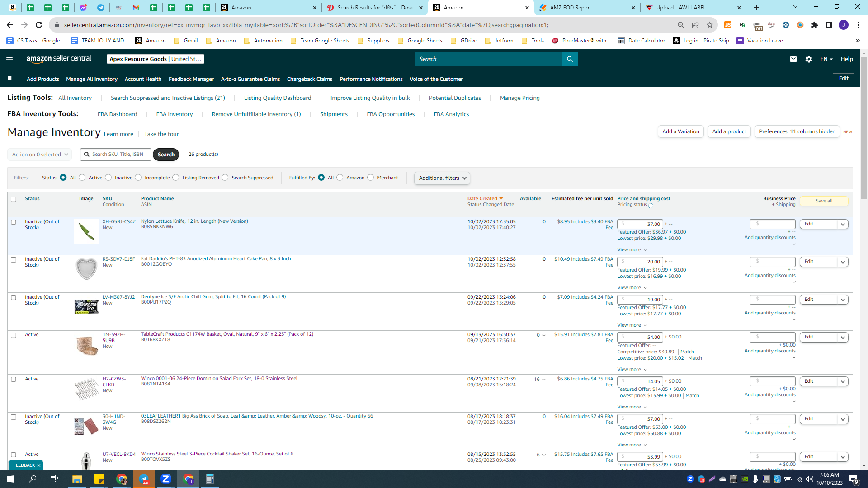Open Preferences: 11 columns hidden

point(797,131)
